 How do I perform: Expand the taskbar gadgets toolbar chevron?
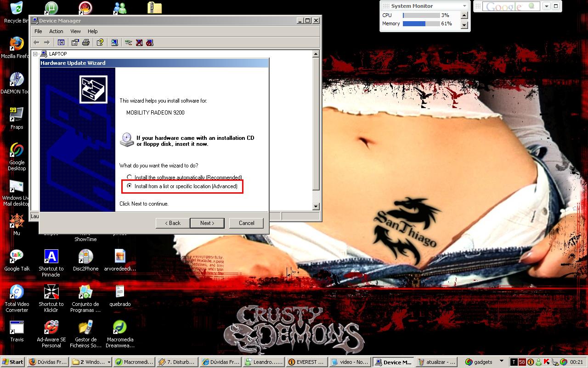(502, 362)
